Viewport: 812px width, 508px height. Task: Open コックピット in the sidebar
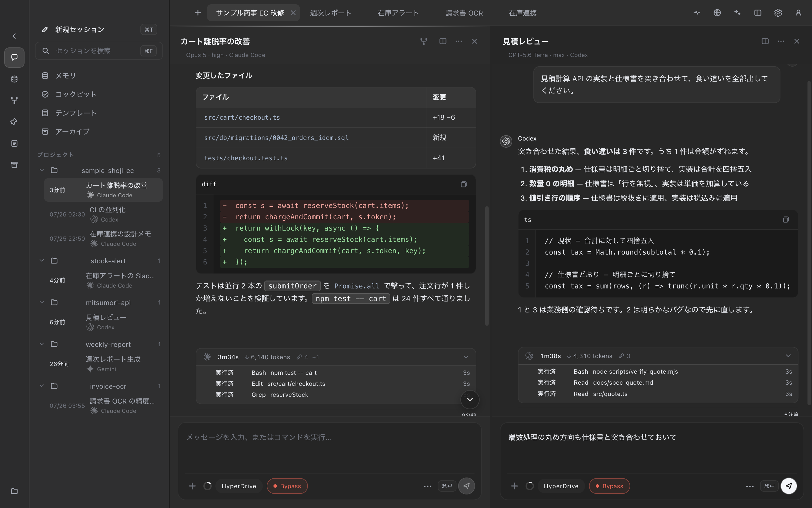(x=99, y=95)
